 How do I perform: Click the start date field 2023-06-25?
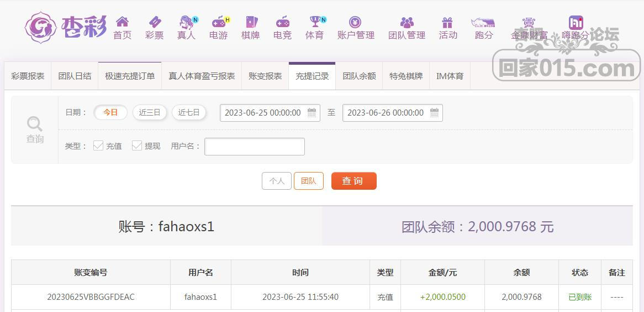tap(270, 113)
